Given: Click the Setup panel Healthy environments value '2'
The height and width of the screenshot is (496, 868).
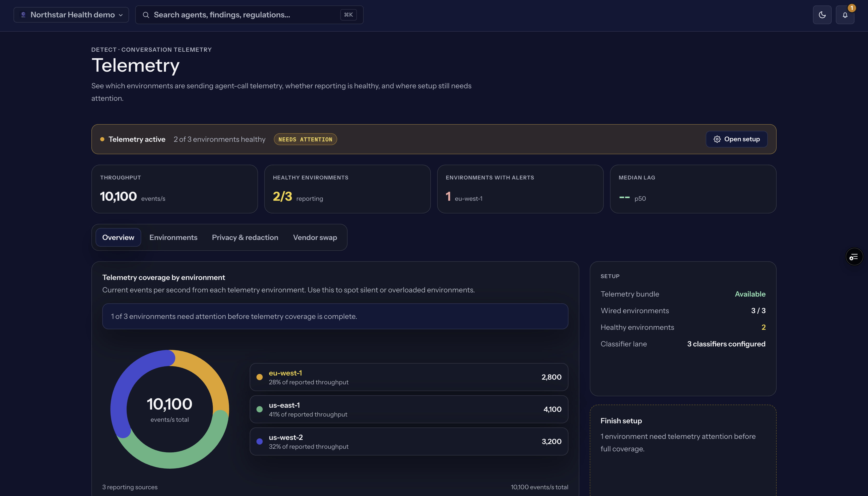Looking at the screenshot, I should [763, 327].
